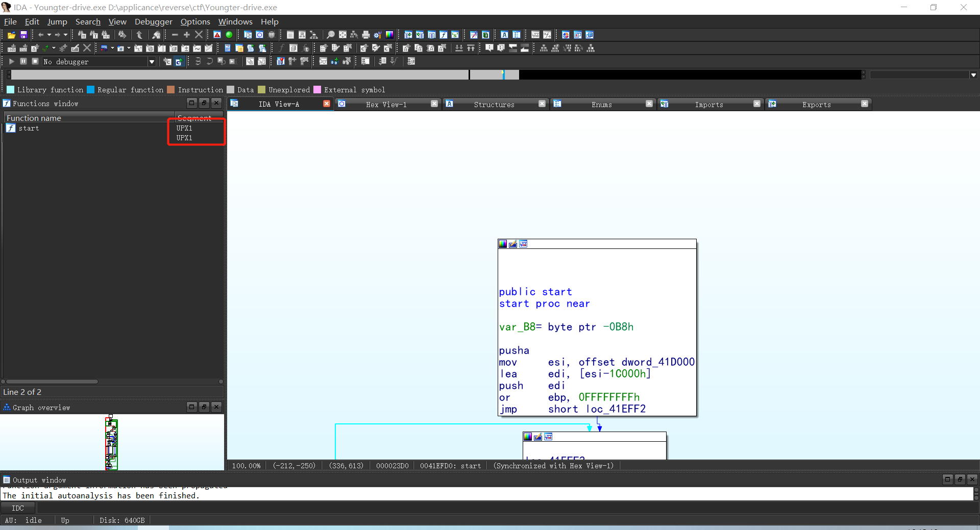The width and height of the screenshot is (980, 530).
Task: Save the IDA database using the disk icon
Action: click(23, 34)
